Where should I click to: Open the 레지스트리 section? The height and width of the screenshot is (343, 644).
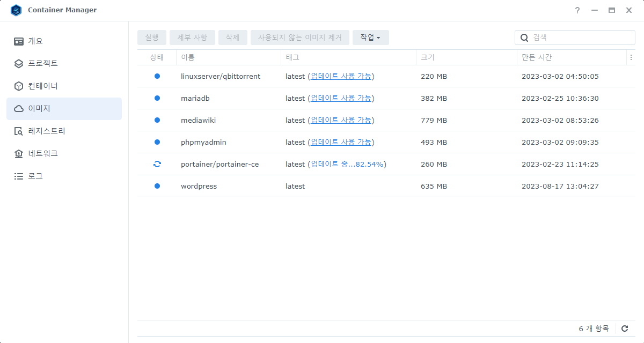pyautogui.click(x=64, y=131)
